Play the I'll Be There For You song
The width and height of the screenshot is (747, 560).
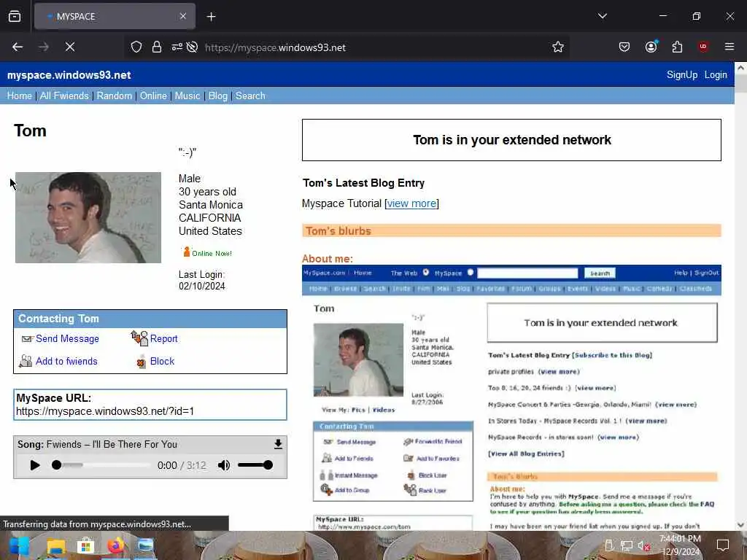click(35, 465)
